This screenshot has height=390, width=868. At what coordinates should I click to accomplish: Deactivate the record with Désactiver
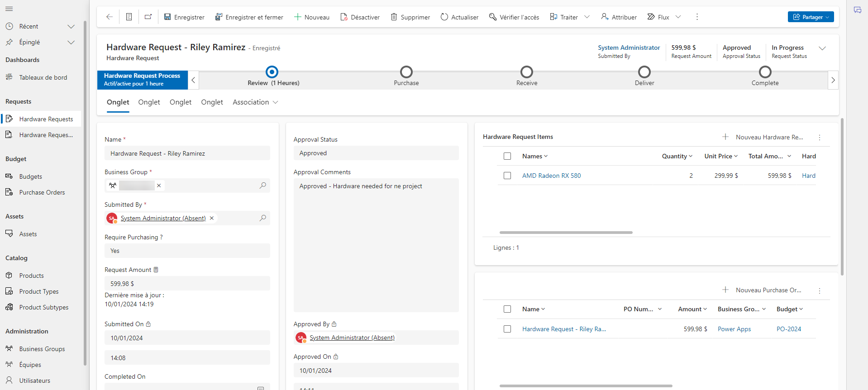[360, 17]
